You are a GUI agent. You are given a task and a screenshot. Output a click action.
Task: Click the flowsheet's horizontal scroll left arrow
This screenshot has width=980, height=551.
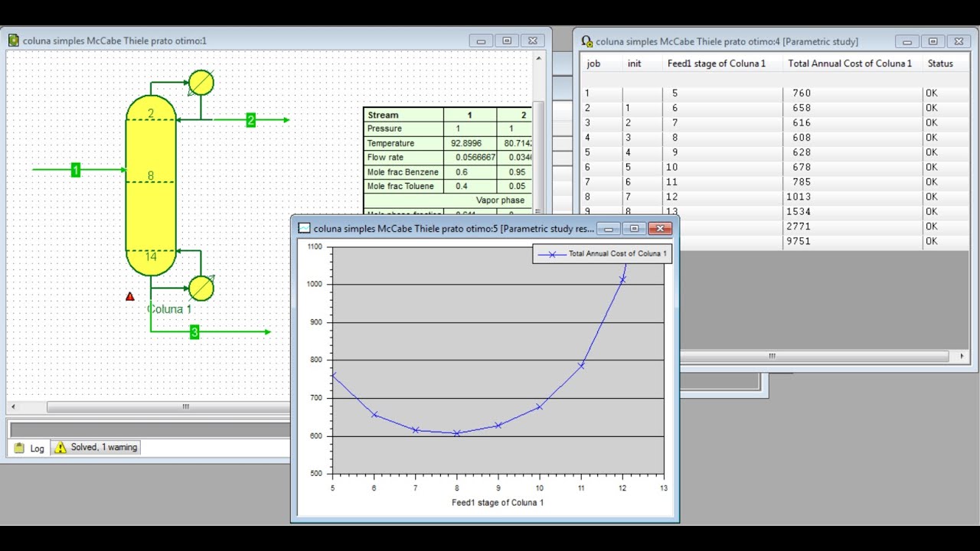pyautogui.click(x=14, y=407)
